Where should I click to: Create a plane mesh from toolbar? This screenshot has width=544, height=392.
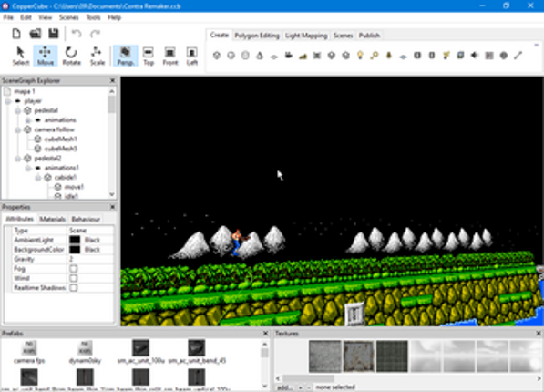[x=274, y=56]
